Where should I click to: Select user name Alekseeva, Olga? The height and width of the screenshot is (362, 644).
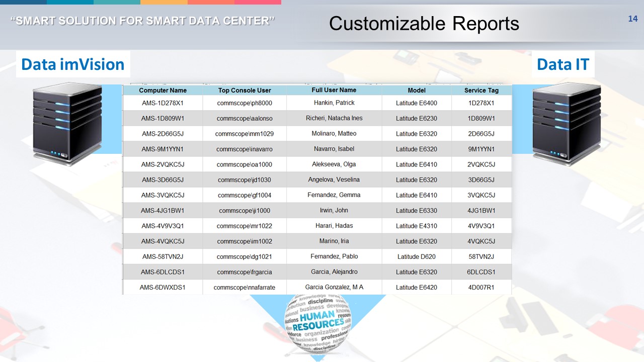(334, 164)
